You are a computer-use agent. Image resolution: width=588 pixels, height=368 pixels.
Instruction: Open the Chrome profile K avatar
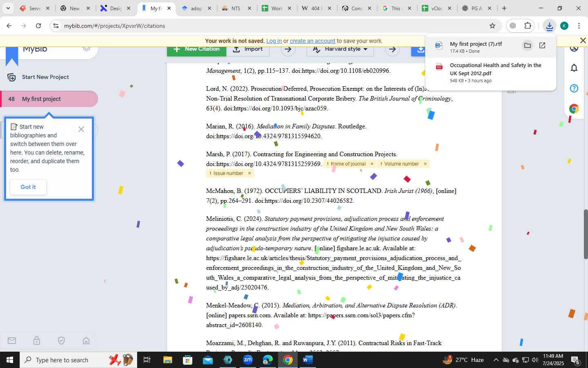point(564,26)
